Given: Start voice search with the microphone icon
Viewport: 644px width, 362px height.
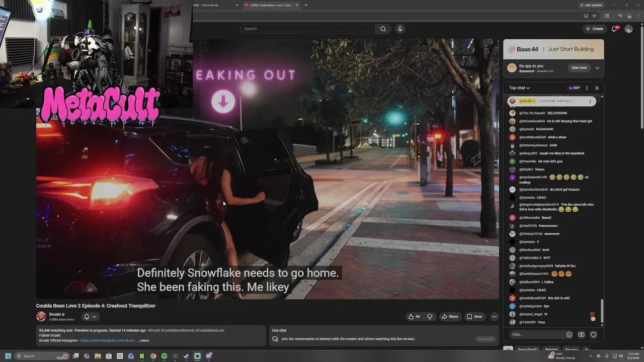Looking at the screenshot, I should click(400, 29).
